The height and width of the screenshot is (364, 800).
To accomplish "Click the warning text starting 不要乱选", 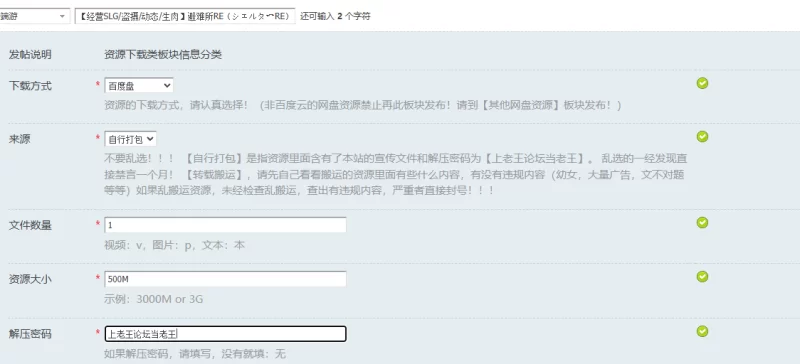I will pyautogui.click(x=395, y=174).
